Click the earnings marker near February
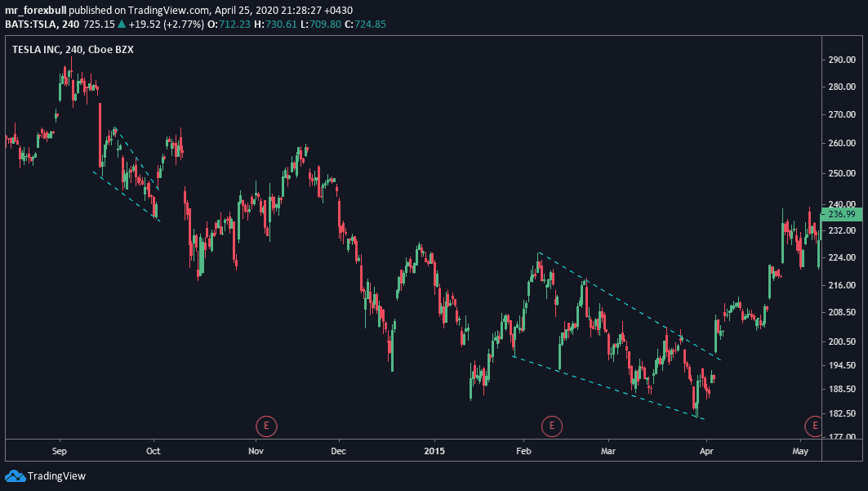The width and height of the screenshot is (868, 491). (x=552, y=425)
